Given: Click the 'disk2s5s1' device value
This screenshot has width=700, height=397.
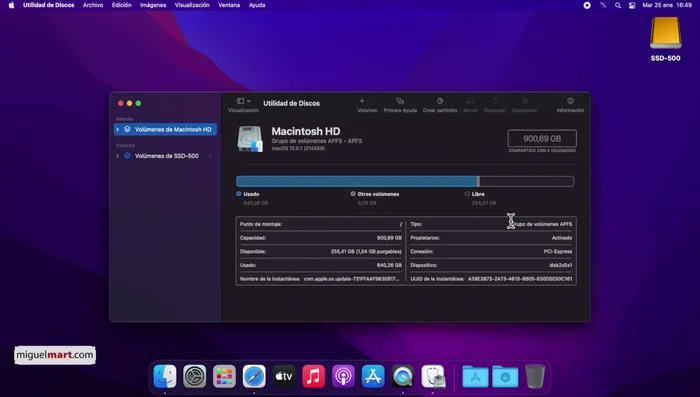Looking at the screenshot, I should coord(560,265).
